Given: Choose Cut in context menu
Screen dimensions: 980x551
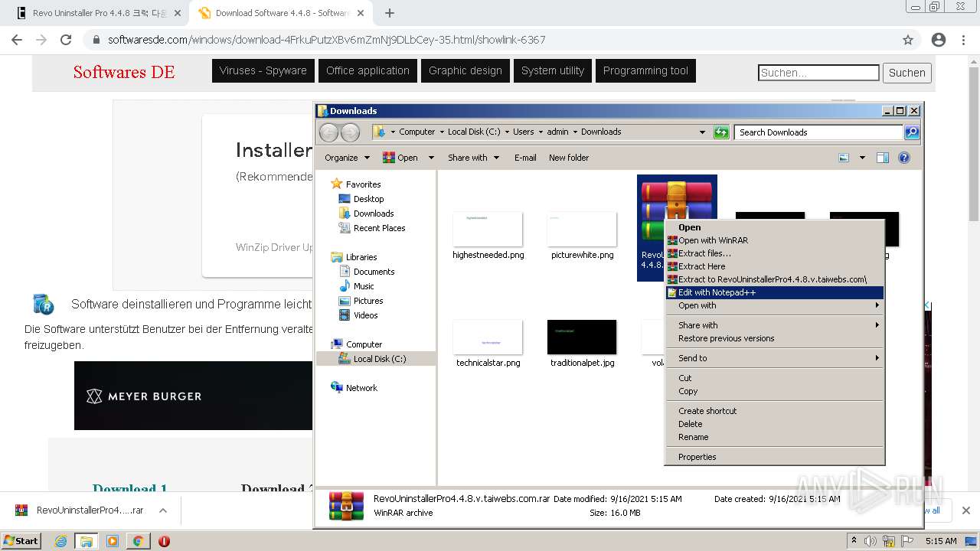Looking at the screenshot, I should [x=774, y=378].
